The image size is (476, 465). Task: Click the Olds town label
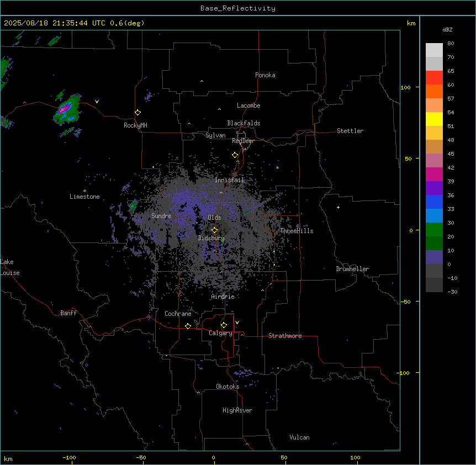(214, 218)
